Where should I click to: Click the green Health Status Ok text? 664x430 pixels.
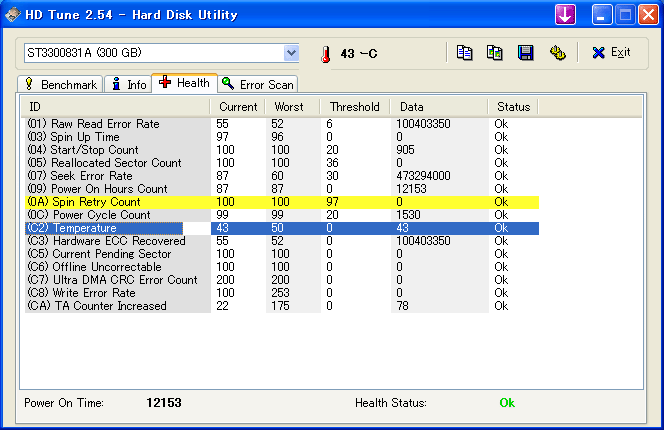pos(507,402)
